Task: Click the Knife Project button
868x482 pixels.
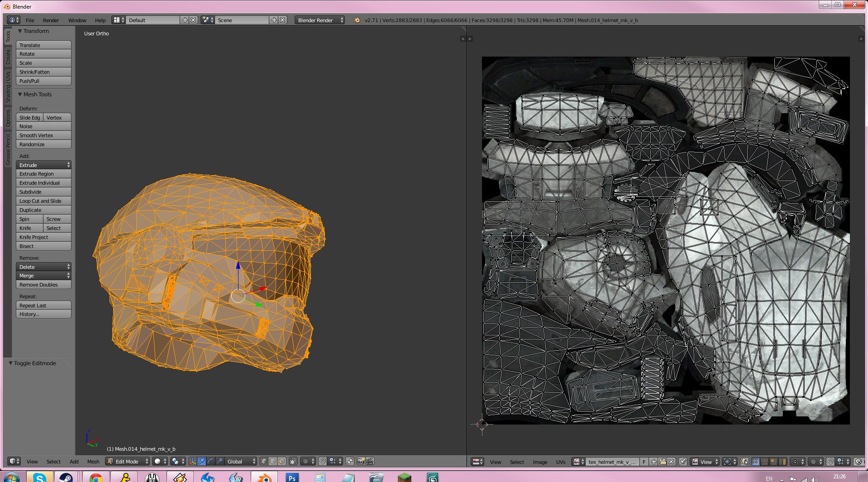Action: [43, 237]
